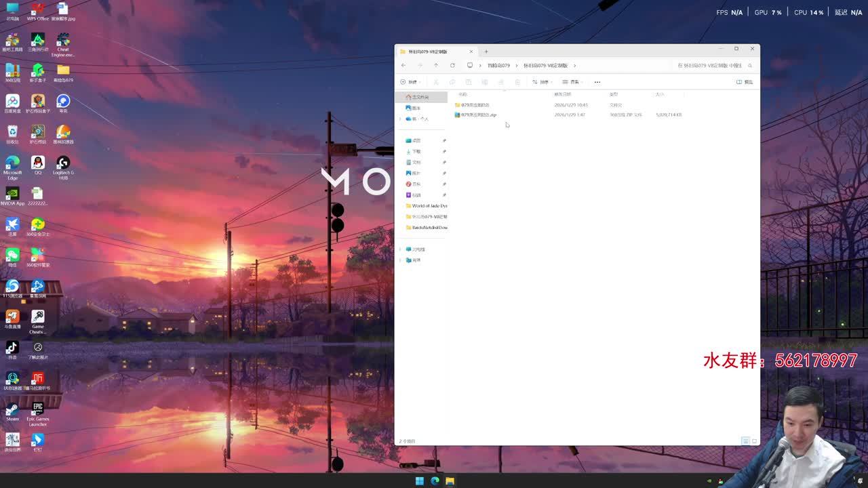Select World of Jade Dynasty in sidebar
Viewport: 868px width, 488px height.
click(x=429, y=206)
